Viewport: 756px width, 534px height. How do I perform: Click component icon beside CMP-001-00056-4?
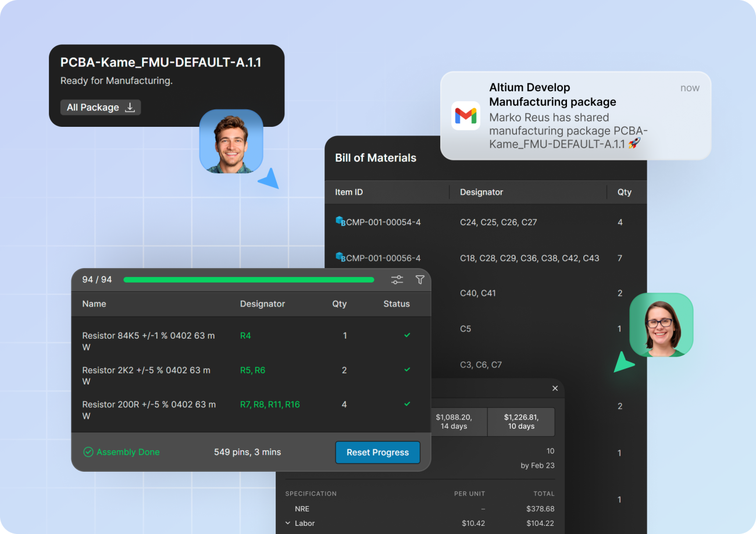340,257
